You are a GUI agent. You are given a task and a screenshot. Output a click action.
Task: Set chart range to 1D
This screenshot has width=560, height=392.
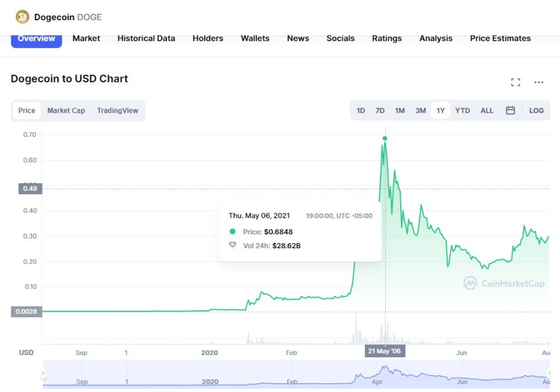click(361, 111)
